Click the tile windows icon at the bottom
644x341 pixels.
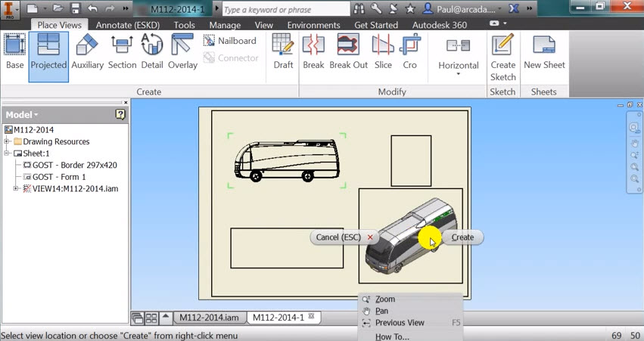tap(151, 318)
